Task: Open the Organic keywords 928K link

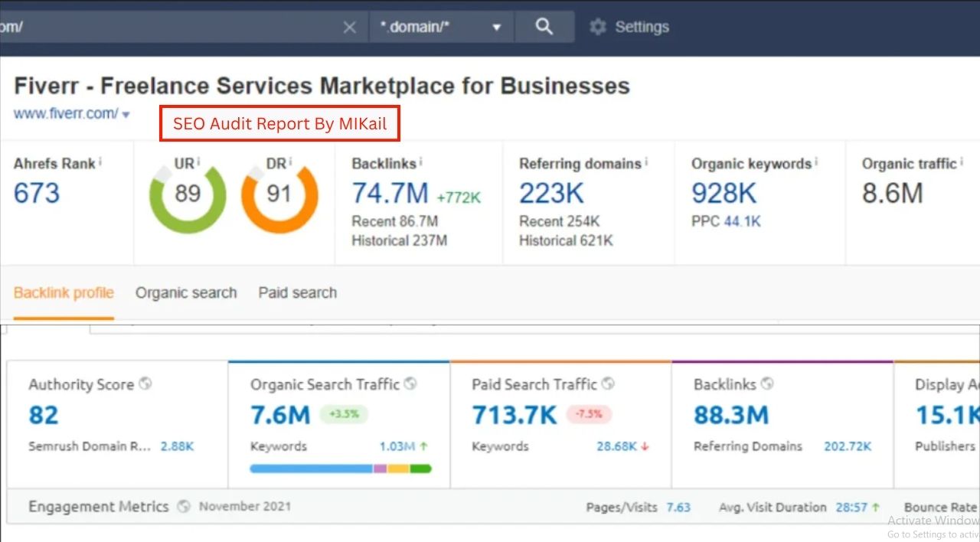Action: [724, 194]
